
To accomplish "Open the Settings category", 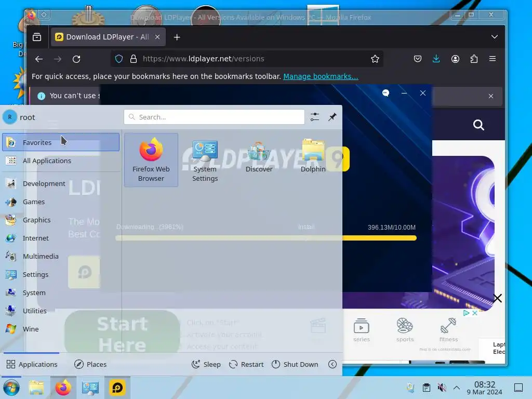I will pyautogui.click(x=61, y=274).
